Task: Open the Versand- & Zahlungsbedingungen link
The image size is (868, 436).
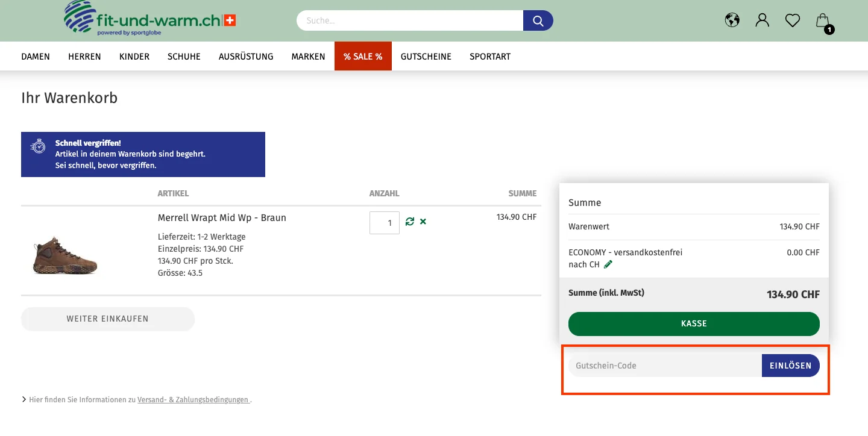Action: 193,400
